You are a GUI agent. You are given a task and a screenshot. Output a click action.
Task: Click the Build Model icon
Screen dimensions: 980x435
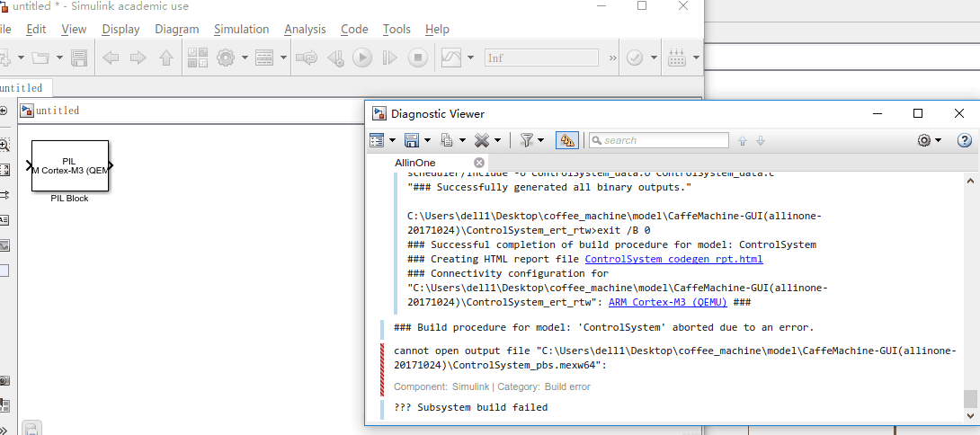tap(677, 58)
